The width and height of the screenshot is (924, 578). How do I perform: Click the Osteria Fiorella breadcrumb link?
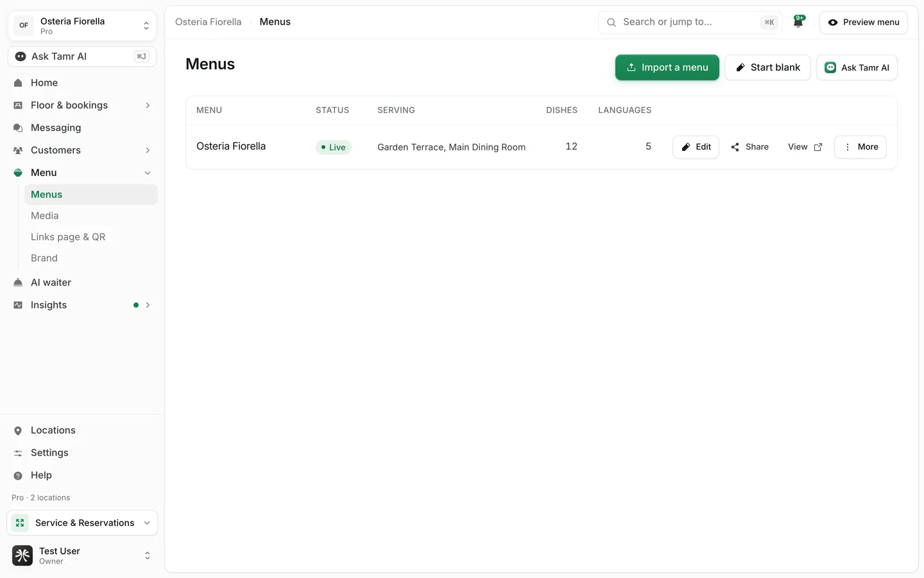pyautogui.click(x=209, y=22)
